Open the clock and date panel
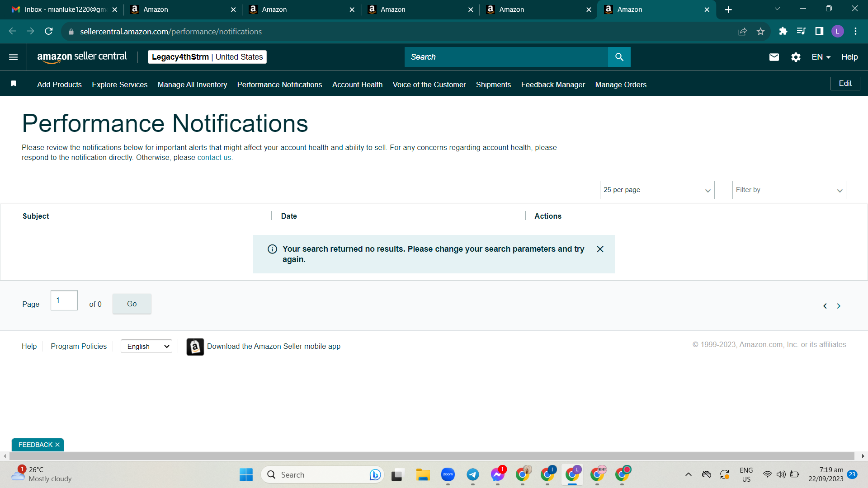Image resolution: width=868 pixels, height=488 pixels. 826,474
